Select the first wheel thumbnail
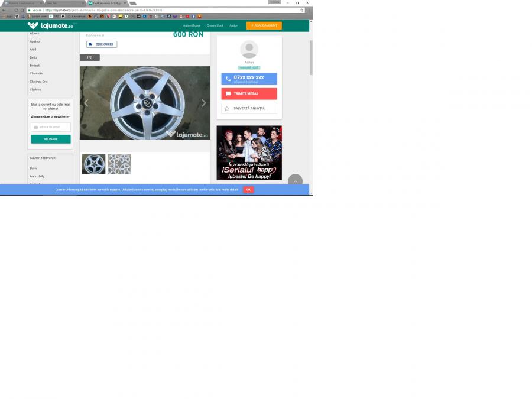Viewport: 532px width, 399px height. [93, 164]
